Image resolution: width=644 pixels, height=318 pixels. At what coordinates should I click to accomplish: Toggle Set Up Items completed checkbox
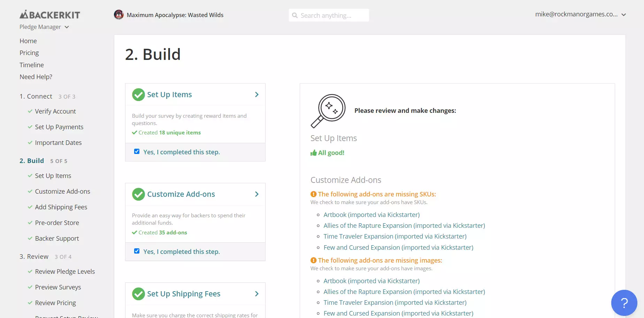tap(137, 152)
